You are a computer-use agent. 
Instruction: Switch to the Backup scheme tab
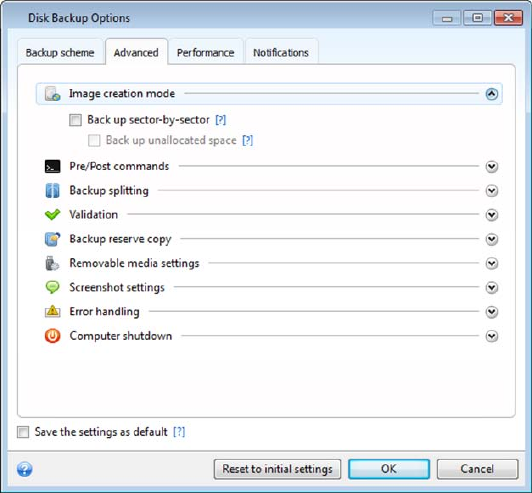60,53
